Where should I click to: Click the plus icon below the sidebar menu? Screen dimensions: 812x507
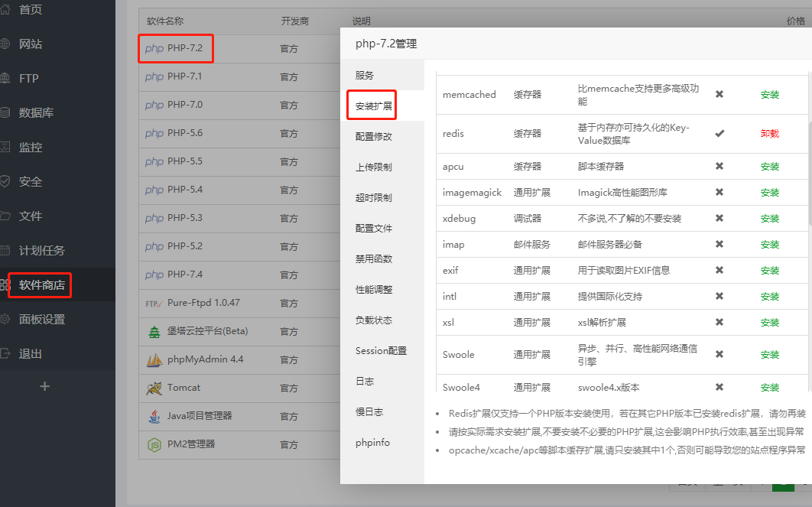45,386
